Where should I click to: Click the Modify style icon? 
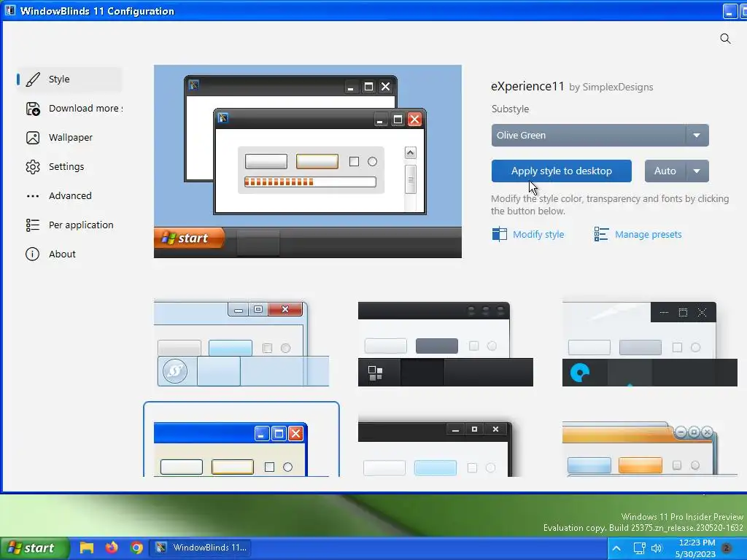(x=499, y=234)
